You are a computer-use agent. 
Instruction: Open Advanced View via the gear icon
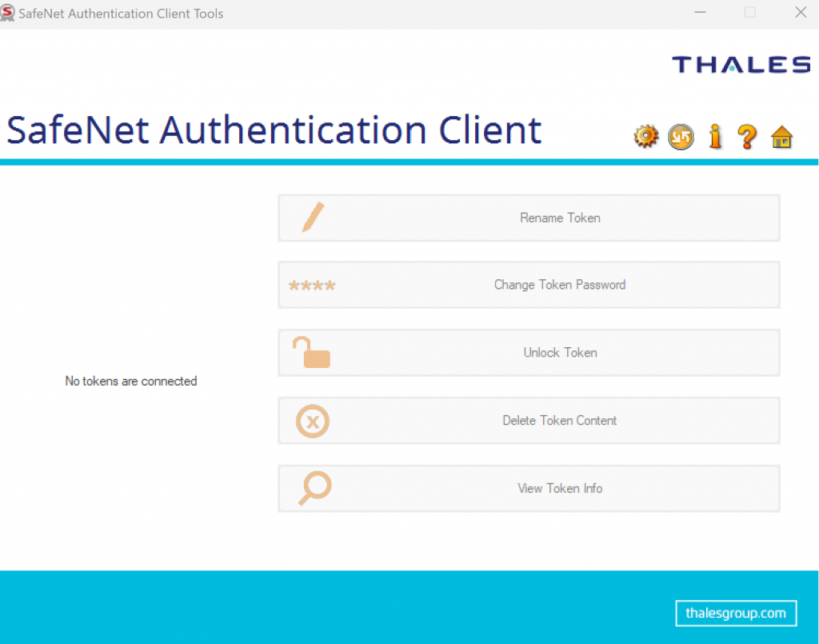pyautogui.click(x=646, y=137)
